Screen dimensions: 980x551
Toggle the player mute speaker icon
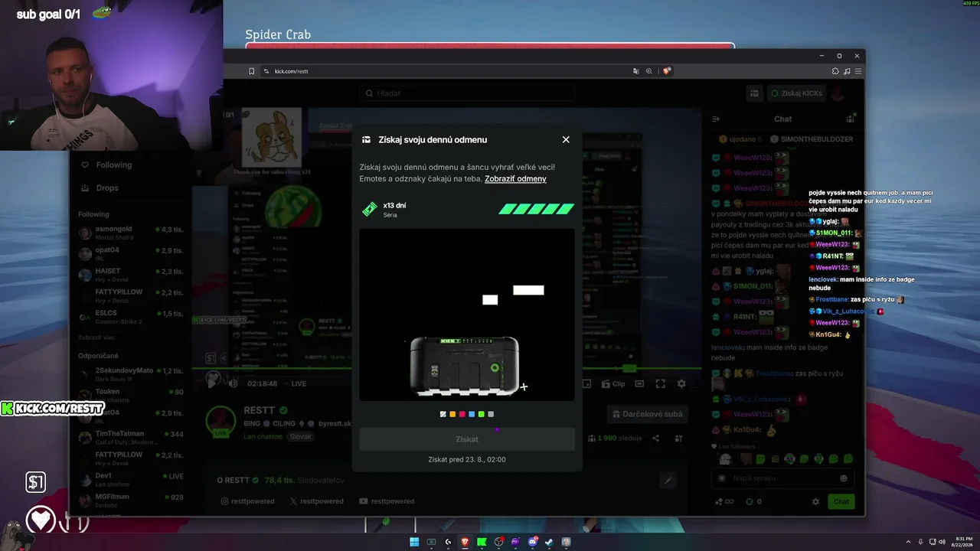click(x=233, y=383)
